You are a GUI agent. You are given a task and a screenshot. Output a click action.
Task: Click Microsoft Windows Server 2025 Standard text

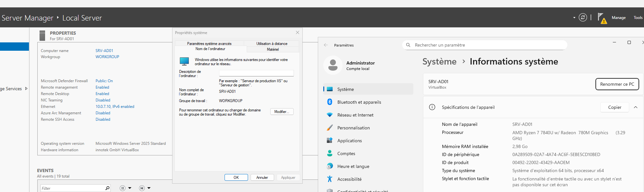(x=131, y=144)
